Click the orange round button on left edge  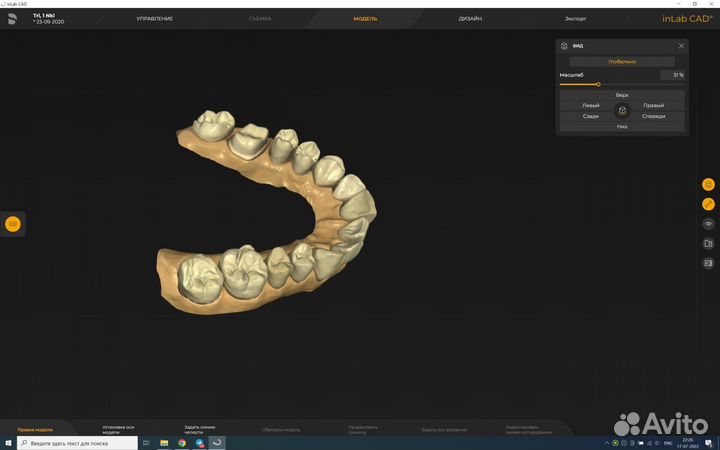pyautogui.click(x=13, y=224)
